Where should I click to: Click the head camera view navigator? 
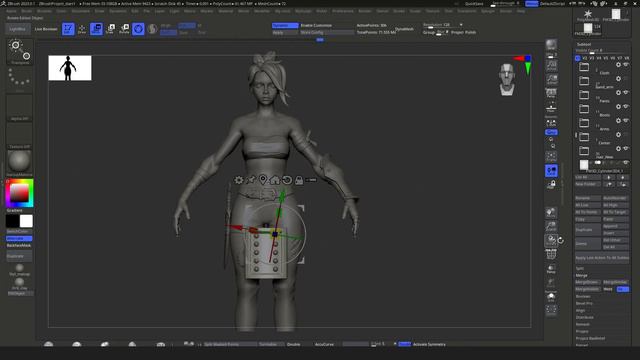point(507,79)
